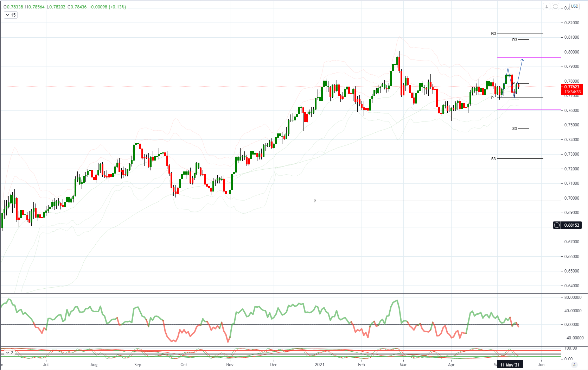Click the plus icon beside 0.68152 price
This screenshot has height=370, width=588.
(557, 225)
